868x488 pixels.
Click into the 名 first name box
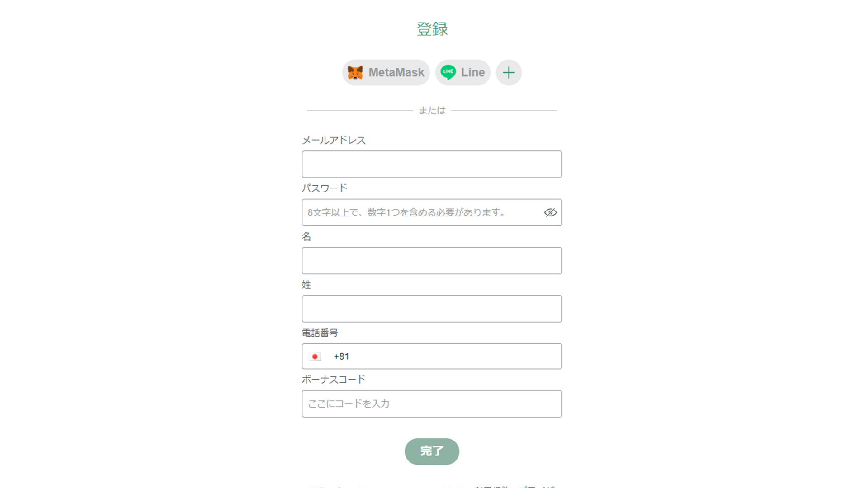[432, 261]
